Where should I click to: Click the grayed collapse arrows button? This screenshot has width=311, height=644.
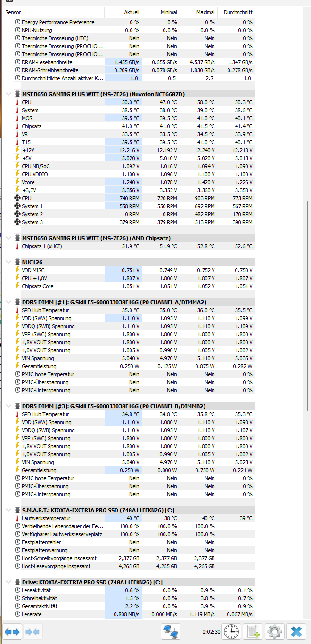pos(33,631)
